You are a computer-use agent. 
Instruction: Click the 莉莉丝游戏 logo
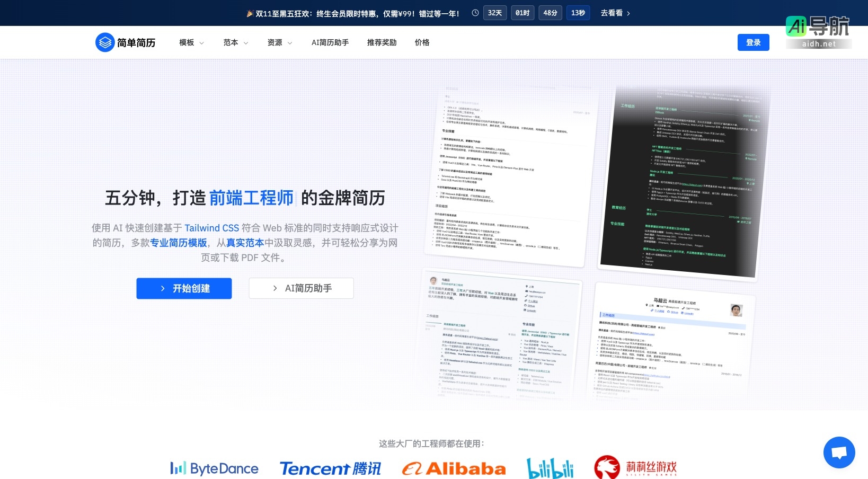pyautogui.click(x=635, y=467)
